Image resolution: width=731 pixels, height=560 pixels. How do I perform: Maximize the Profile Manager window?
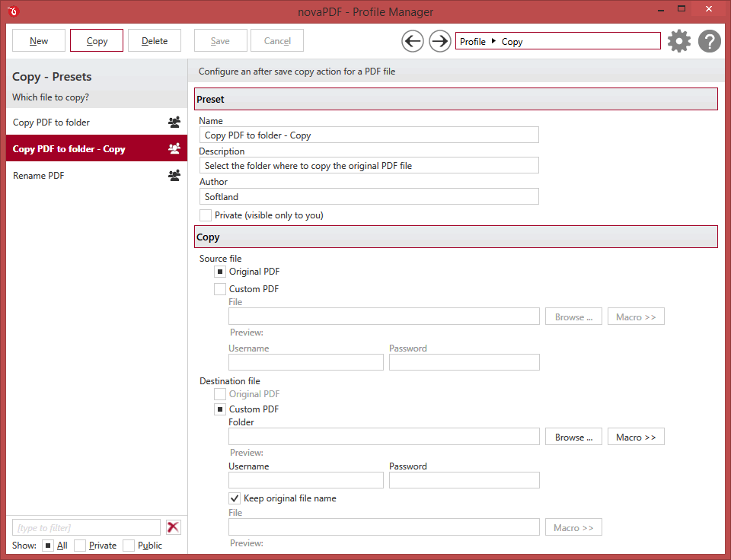pyautogui.click(x=682, y=9)
